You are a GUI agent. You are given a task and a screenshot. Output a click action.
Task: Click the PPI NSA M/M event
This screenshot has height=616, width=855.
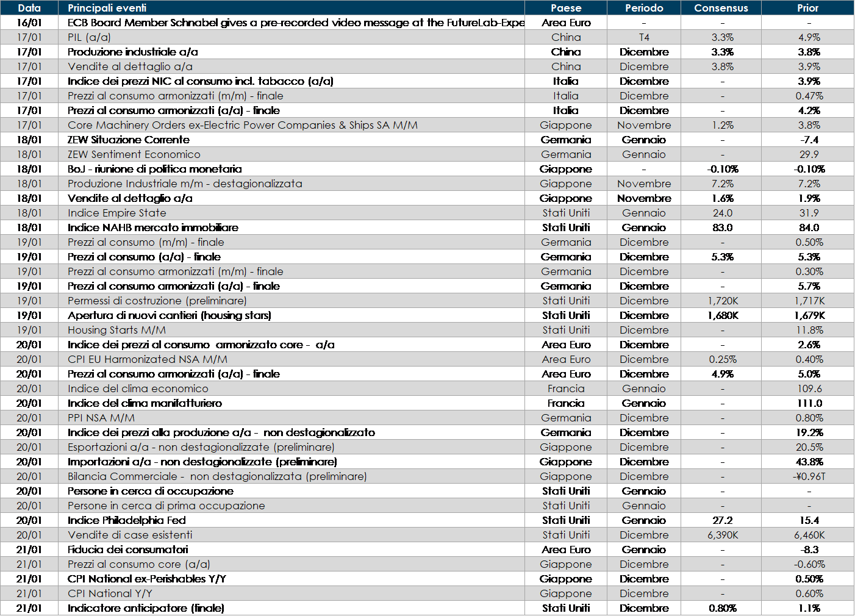point(101,418)
